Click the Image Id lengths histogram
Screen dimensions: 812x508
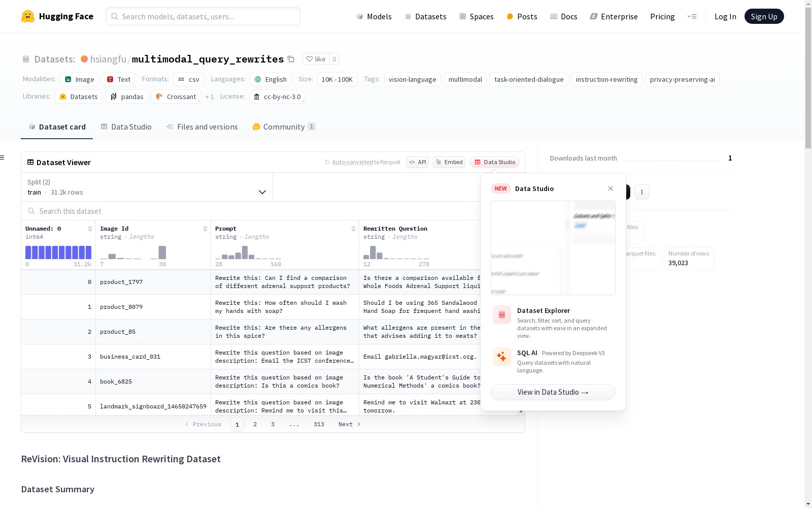pos(133,252)
